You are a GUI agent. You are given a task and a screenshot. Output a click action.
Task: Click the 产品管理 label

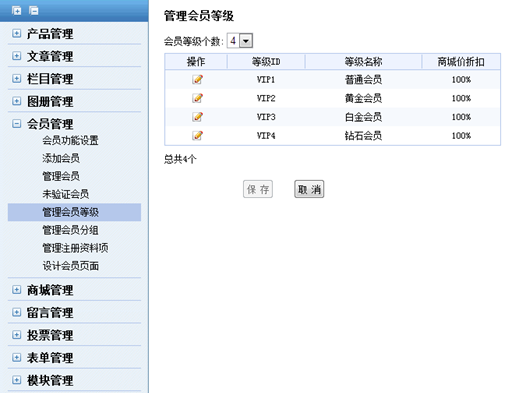50,34
